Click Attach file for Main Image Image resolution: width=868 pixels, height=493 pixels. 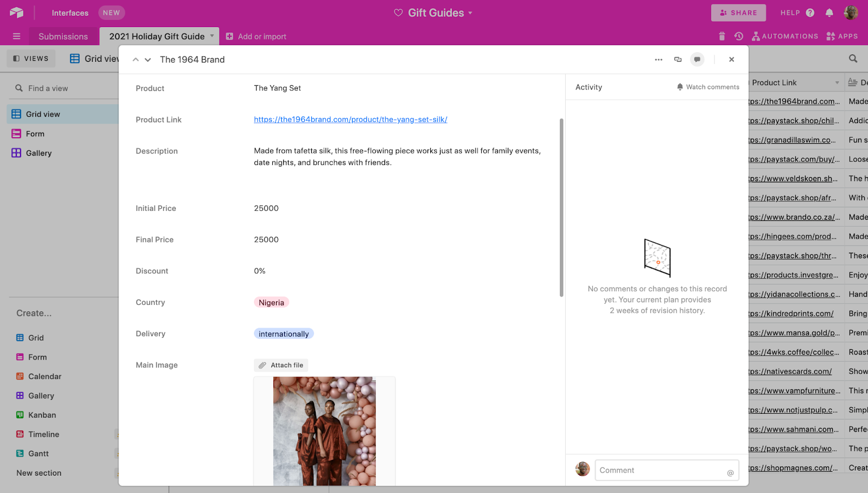281,365
